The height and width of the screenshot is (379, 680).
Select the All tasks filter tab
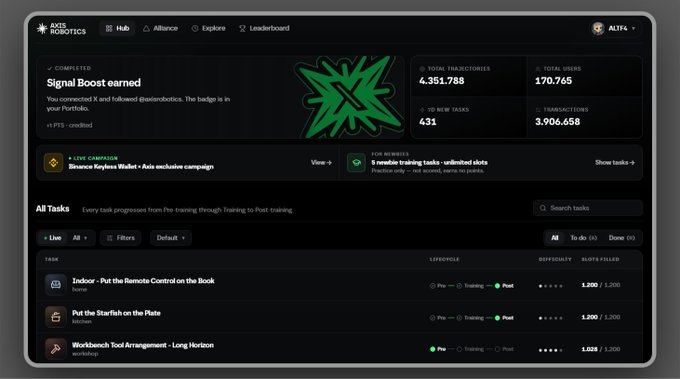coord(555,238)
